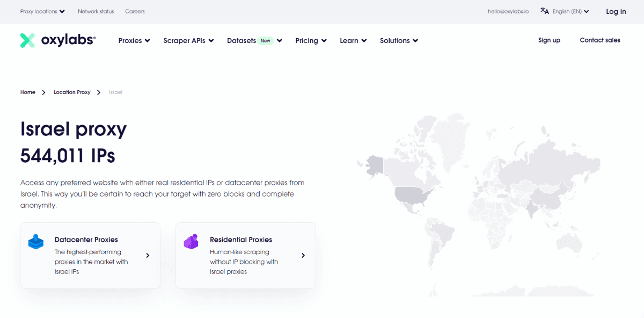The width and height of the screenshot is (644, 318).
Task: Expand the Proxy locations dropdown
Action: (x=42, y=11)
